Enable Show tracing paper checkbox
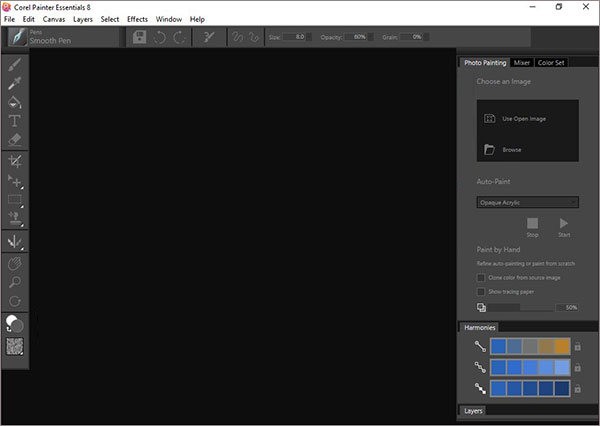The image size is (600, 426). 481,292
